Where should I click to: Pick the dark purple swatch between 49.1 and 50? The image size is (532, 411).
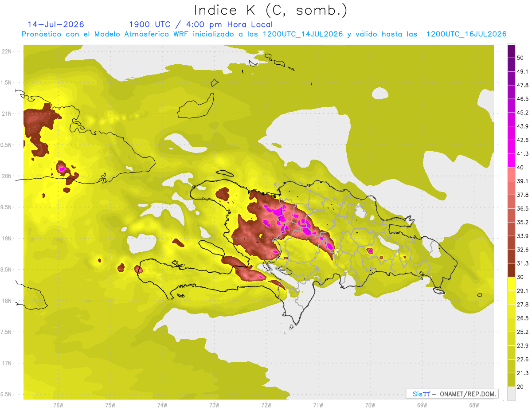pos(511,65)
